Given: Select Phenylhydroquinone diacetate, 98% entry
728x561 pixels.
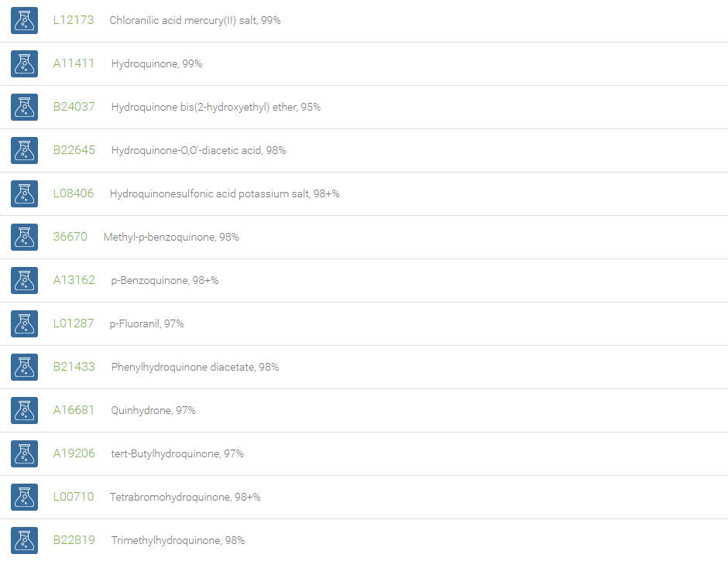Looking at the screenshot, I should coord(194,367).
